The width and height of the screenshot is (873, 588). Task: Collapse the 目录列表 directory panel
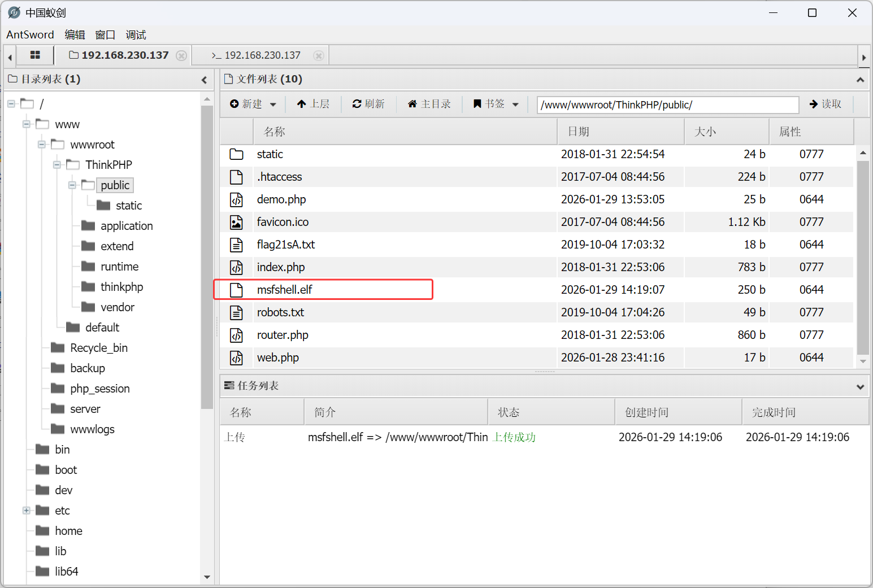coord(204,80)
